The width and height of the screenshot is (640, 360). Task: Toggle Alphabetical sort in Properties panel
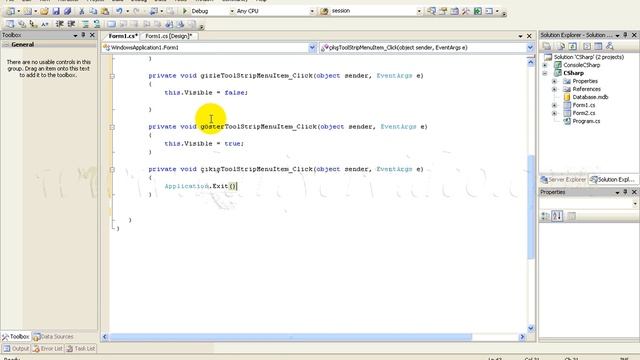click(x=557, y=216)
